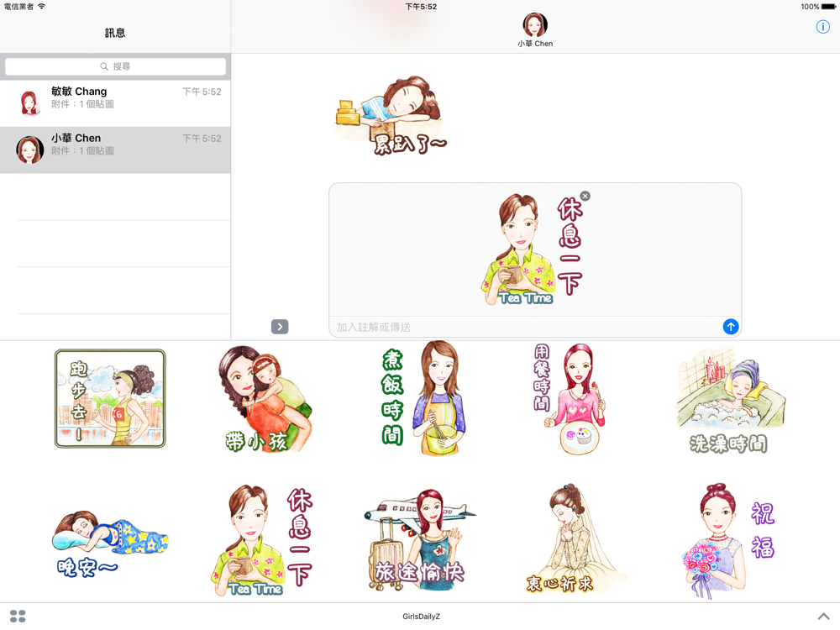Choose the 祝福 bouquet sticker

click(728, 540)
